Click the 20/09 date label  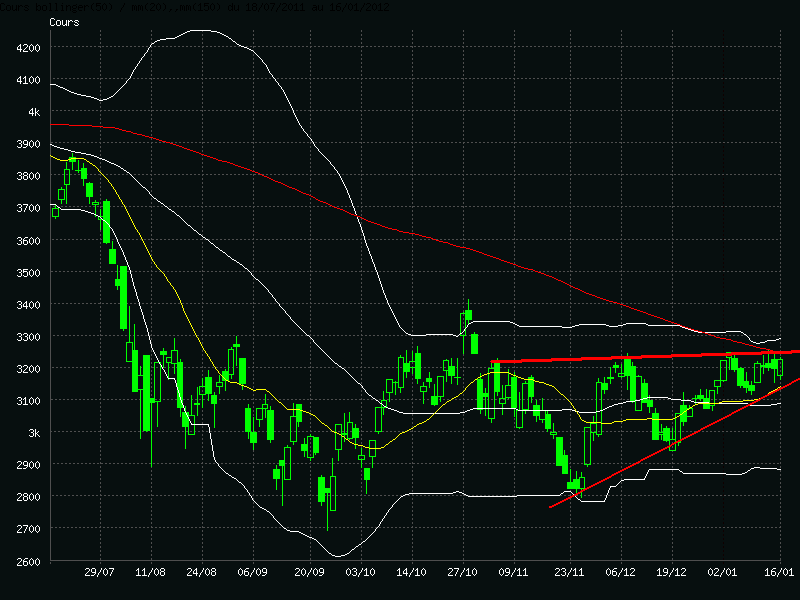309,573
